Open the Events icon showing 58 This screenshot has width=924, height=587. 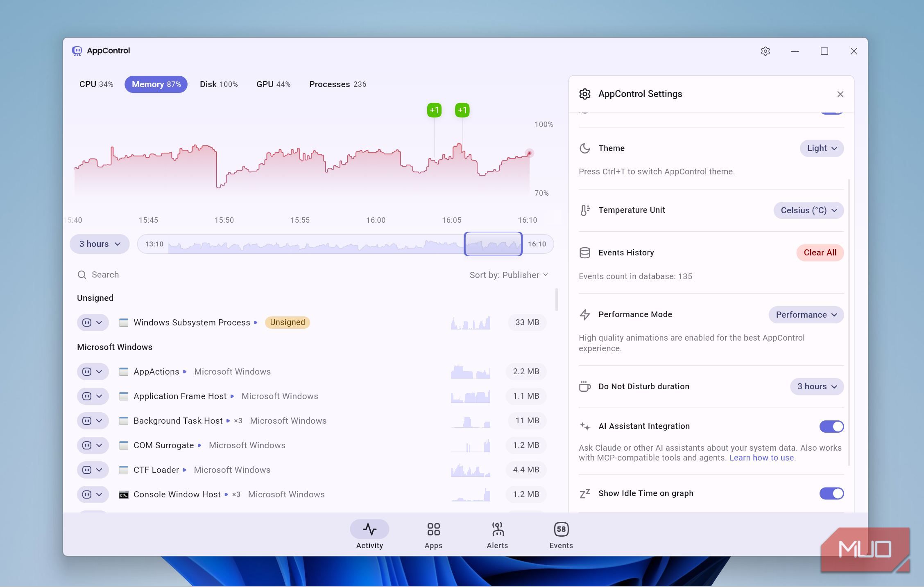point(561,529)
